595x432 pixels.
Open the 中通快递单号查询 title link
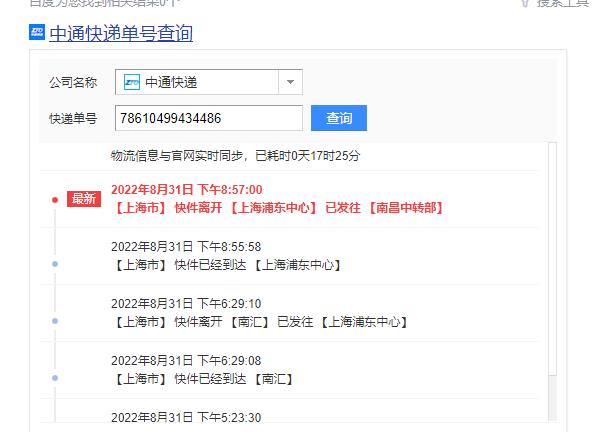[x=121, y=33]
